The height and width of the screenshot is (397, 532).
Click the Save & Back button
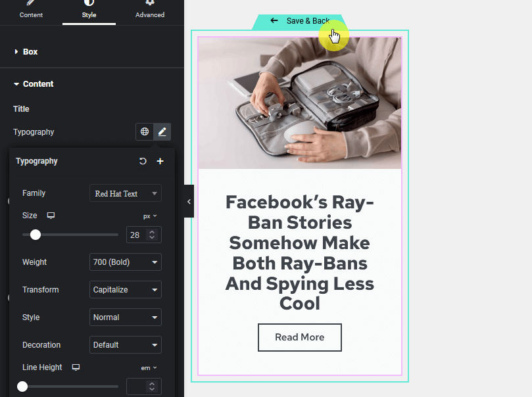(x=299, y=22)
